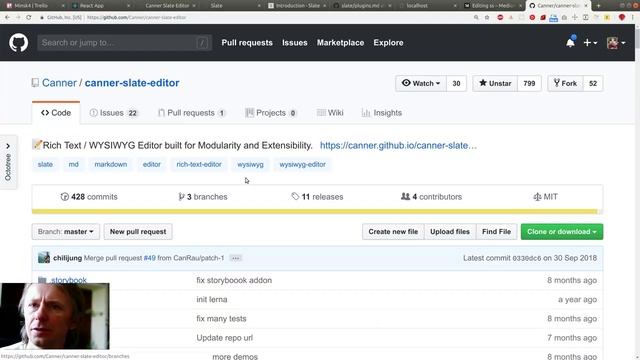The width and height of the screenshot is (640, 360).
Task: Expand the Octotree sidebar
Action: tap(8, 162)
